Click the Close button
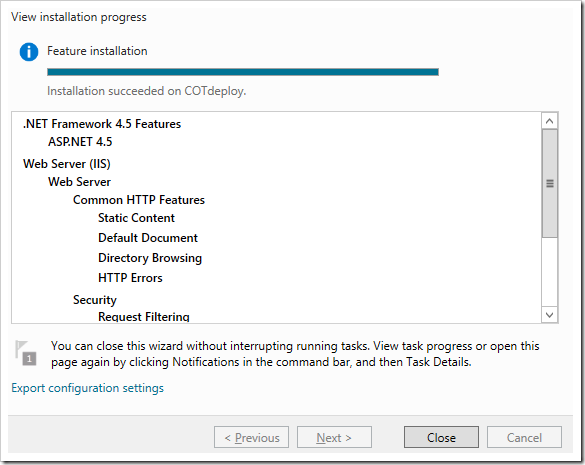585x465 pixels. point(441,437)
